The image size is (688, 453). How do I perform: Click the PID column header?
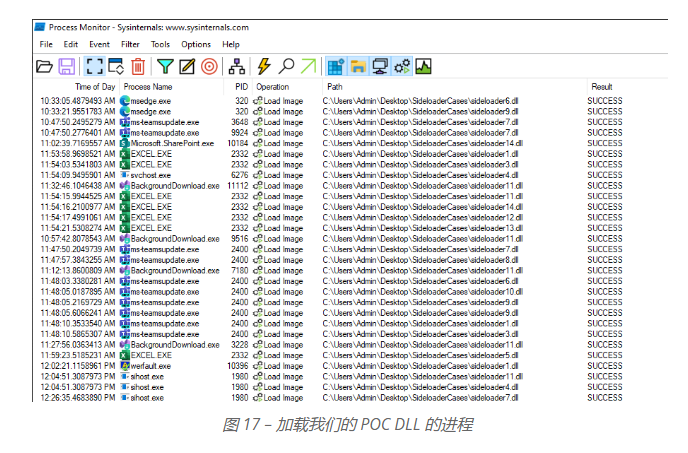[x=242, y=87]
